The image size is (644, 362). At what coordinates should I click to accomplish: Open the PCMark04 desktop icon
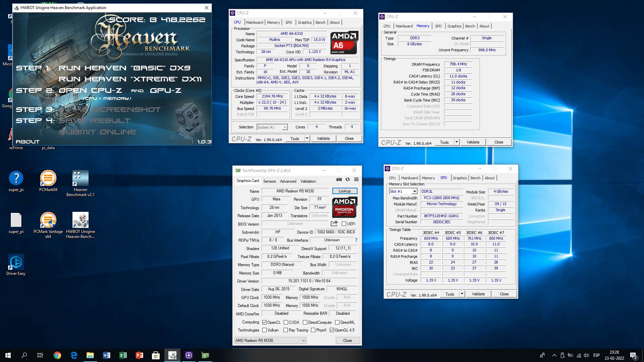(x=48, y=181)
